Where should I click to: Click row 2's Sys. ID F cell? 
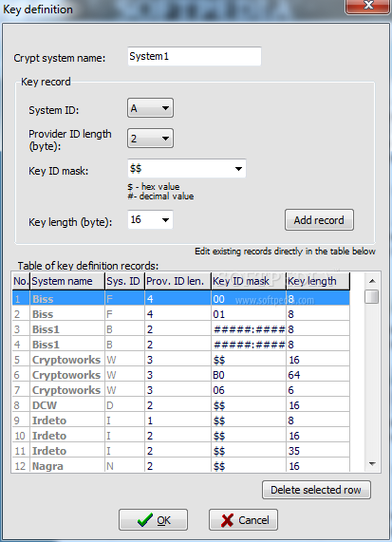(124, 314)
